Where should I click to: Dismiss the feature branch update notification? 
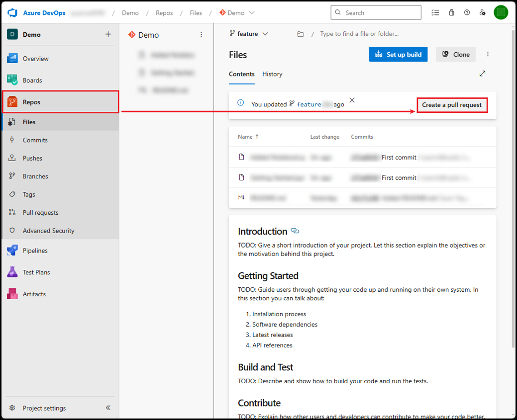(x=352, y=100)
